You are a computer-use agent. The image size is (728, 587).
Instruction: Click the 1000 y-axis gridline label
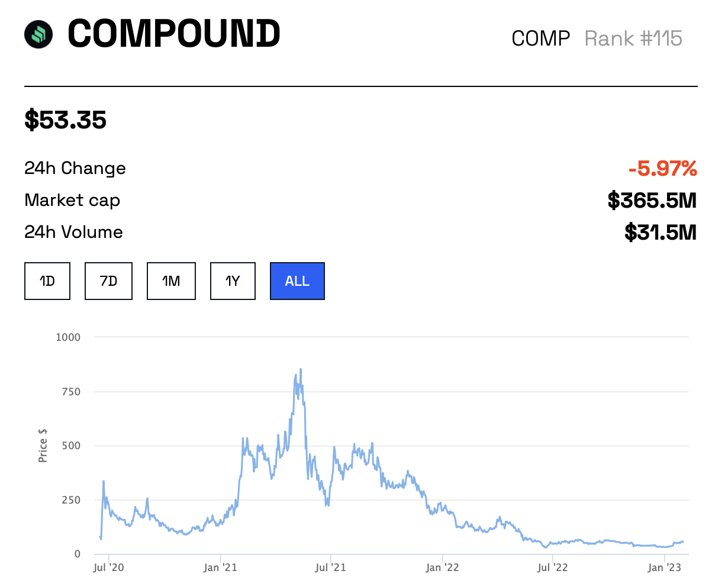[68, 337]
